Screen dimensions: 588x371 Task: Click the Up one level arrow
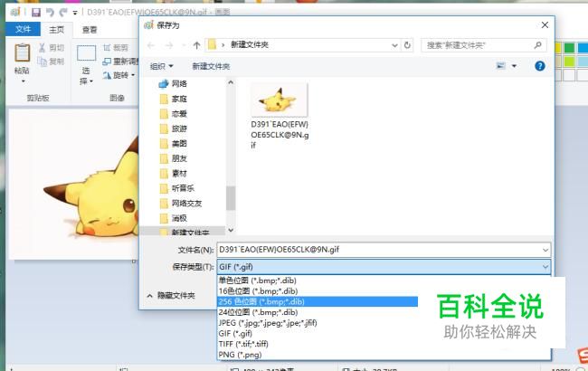click(x=197, y=45)
